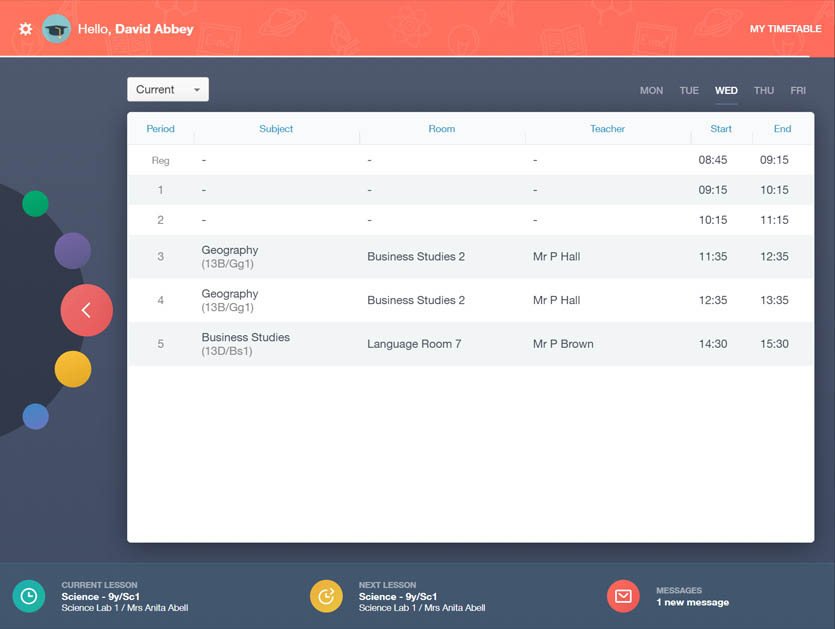This screenshot has height=629, width=835.
Task: Click 'Hello, David Abbey' greeting
Action: [136, 29]
